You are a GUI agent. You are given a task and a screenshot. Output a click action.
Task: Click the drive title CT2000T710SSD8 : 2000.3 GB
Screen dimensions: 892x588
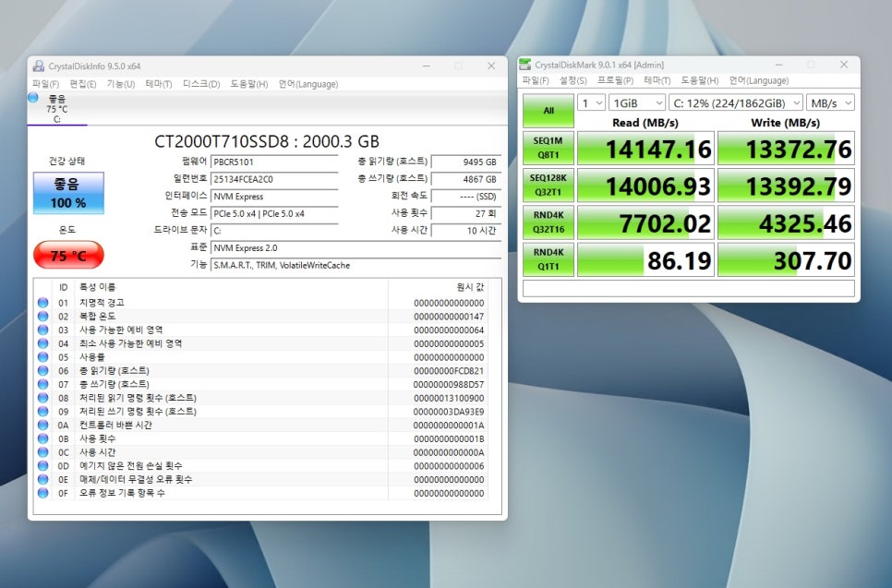coord(267,141)
